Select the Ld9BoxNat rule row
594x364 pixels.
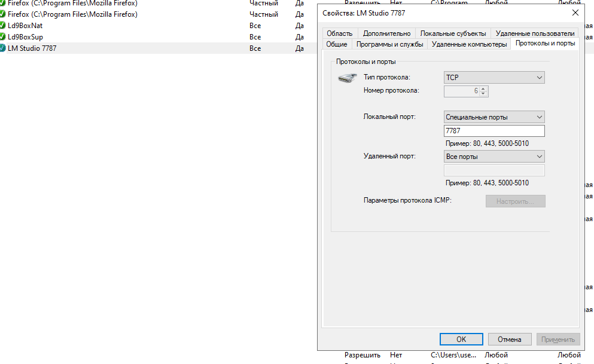point(158,25)
